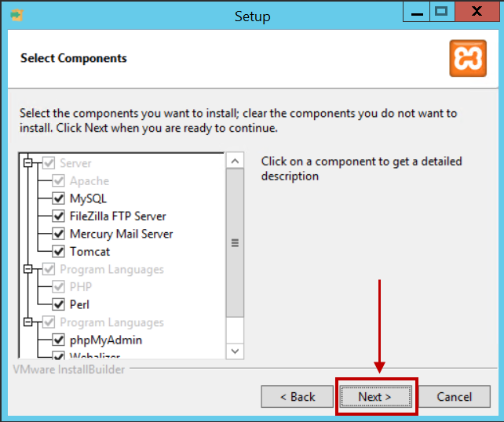Click the scrollbar down arrow in component list

coord(235,351)
